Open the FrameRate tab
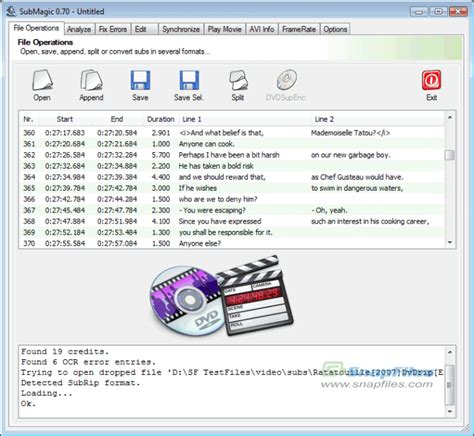This screenshot has height=436, width=474. (x=299, y=29)
